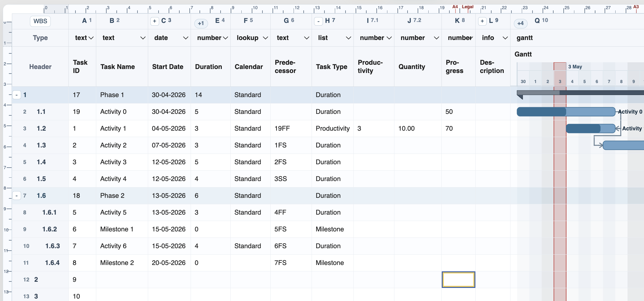Select 'Milestone 2' task name cell
This screenshot has width=644, height=301.
pos(122,263)
